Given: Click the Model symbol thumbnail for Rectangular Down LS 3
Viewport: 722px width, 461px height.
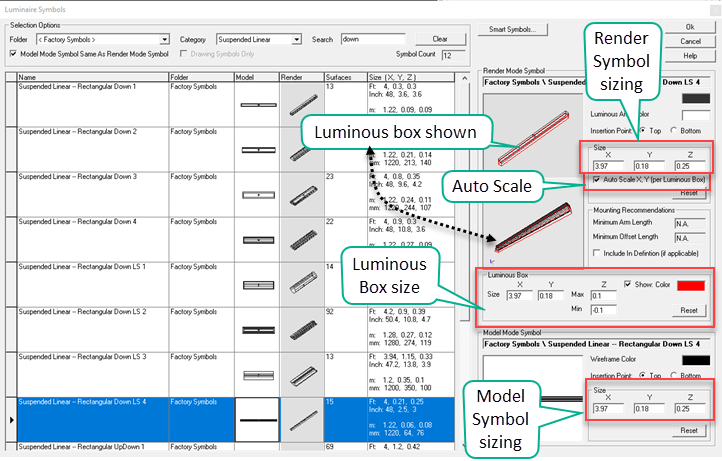Looking at the screenshot, I should pyautogui.click(x=258, y=376).
